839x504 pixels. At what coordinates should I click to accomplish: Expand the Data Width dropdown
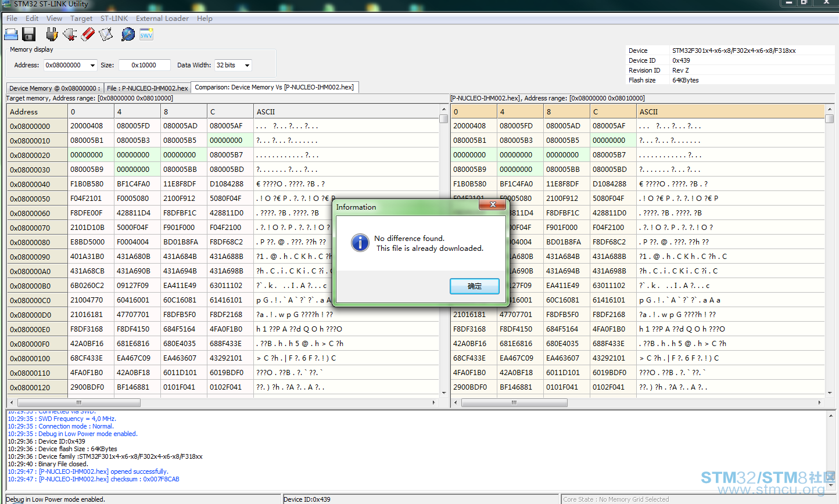click(x=247, y=66)
